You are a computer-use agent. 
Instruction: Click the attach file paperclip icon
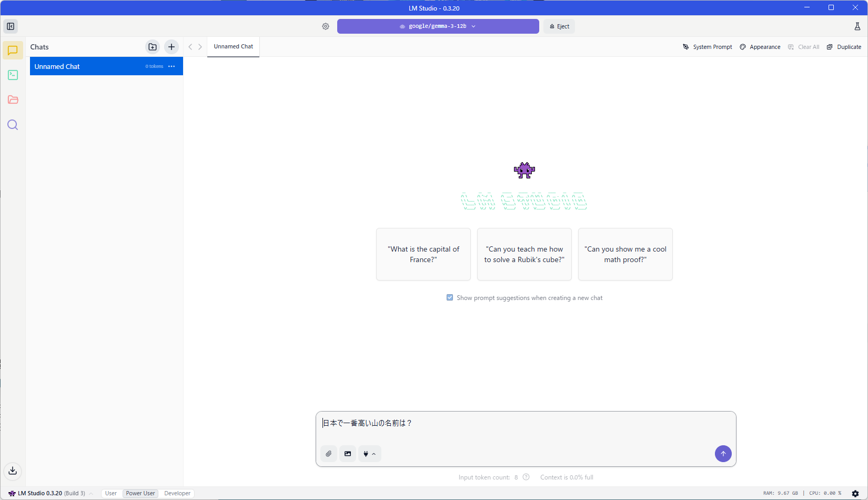tap(329, 454)
